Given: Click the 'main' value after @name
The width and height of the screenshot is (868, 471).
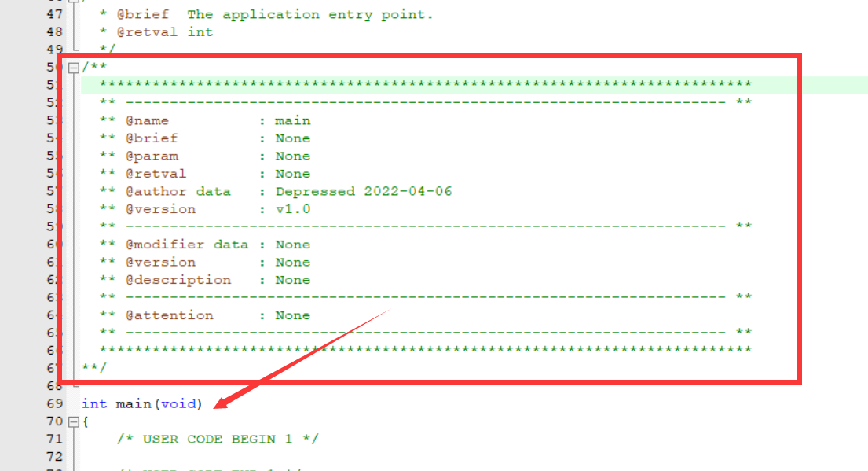Looking at the screenshot, I should [293, 121].
